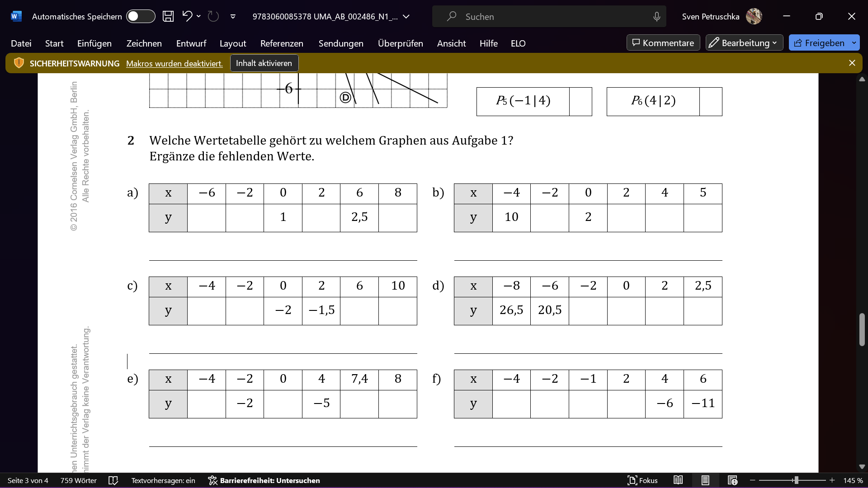Image resolution: width=868 pixels, height=488 pixels.
Task: Click the 20,5 cell in table d
Action: click(x=550, y=311)
